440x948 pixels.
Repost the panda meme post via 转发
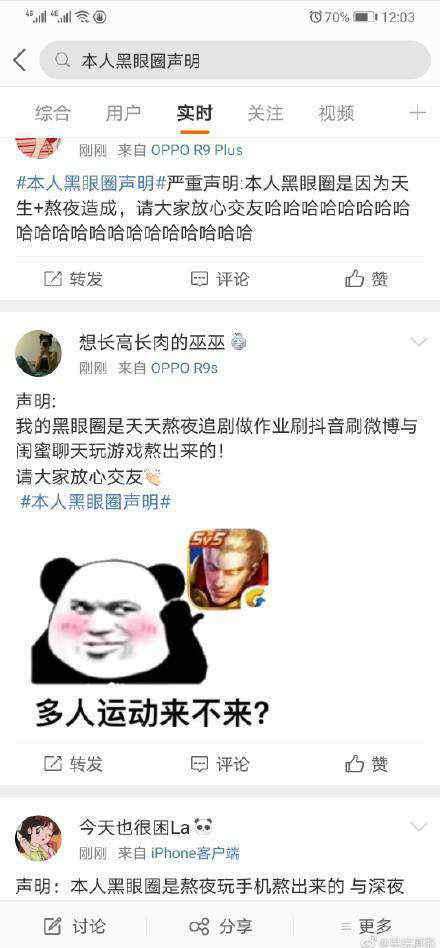pos(73,764)
